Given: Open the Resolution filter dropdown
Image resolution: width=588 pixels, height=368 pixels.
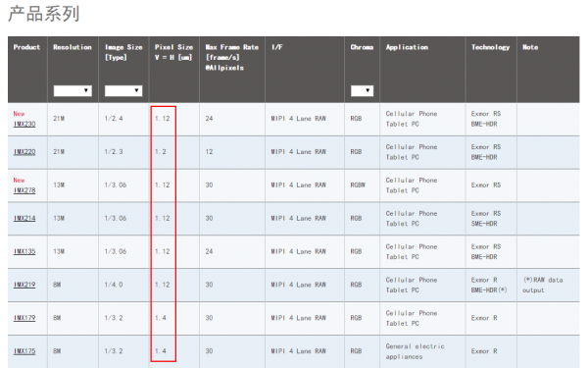Looking at the screenshot, I should (73, 90).
